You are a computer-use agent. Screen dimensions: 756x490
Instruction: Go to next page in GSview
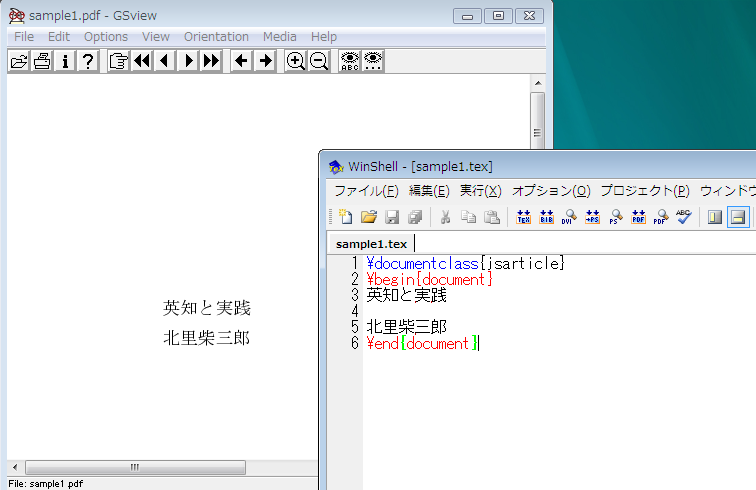(188, 61)
